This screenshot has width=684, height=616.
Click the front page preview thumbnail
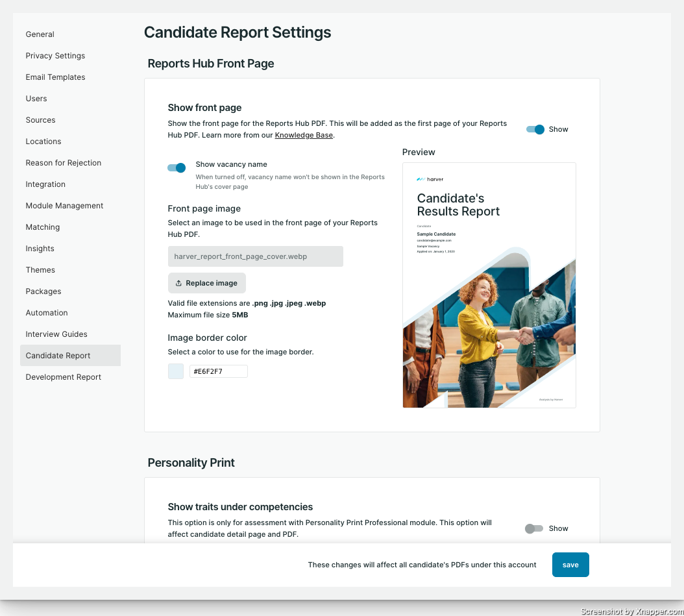489,286
